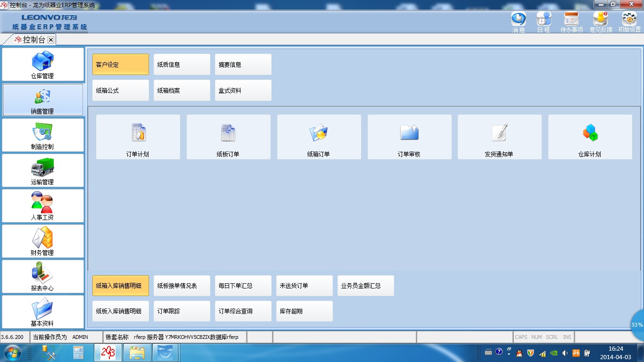644x362 pixels.
Task: Open the 发货通知单 function
Action: (499, 137)
